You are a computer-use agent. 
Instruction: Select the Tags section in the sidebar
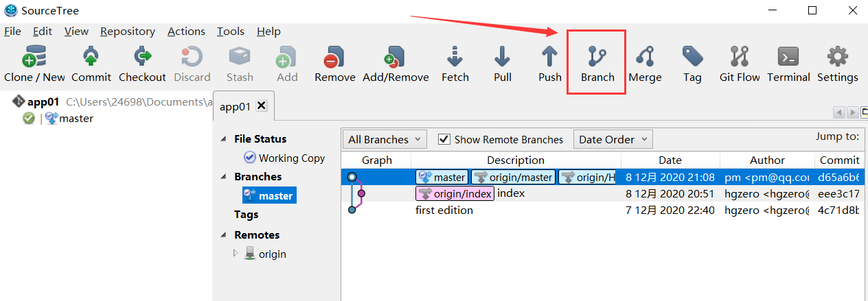click(247, 215)
